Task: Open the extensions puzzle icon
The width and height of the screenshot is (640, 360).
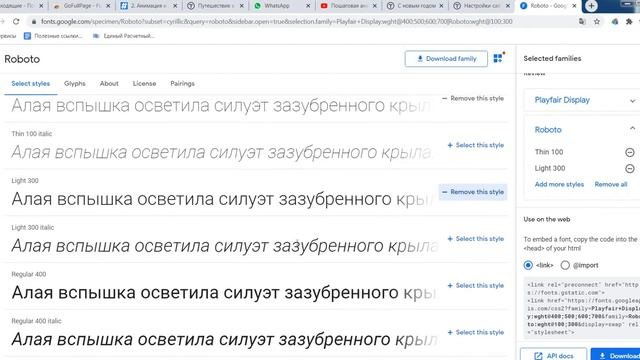Action: tap(629, 22)
